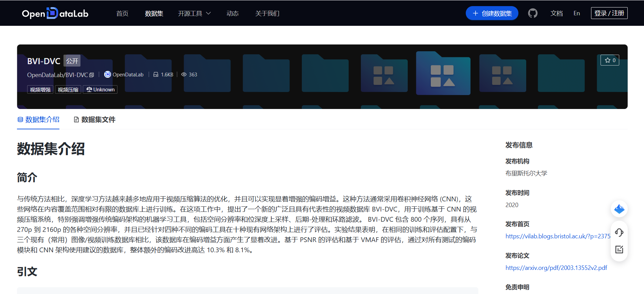
Task: Open the feedback form note icon
Action: click(x=619, y=250)
